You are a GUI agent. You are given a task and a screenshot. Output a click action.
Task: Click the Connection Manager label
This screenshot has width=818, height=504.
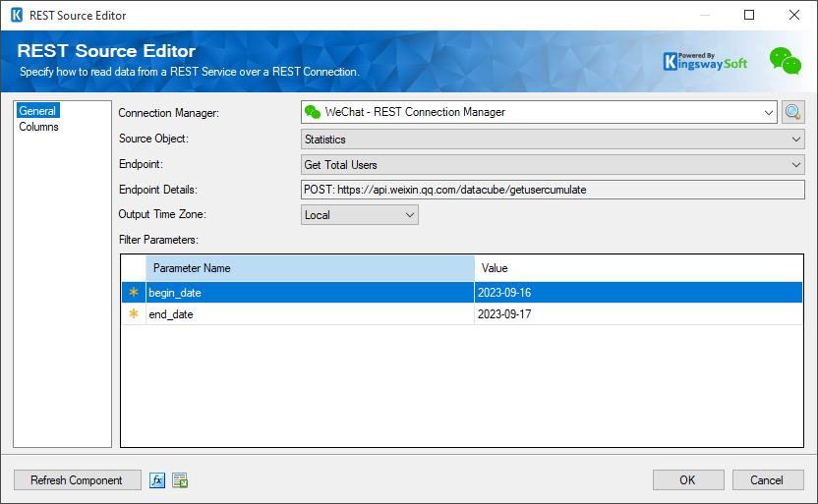pos(168,113)
